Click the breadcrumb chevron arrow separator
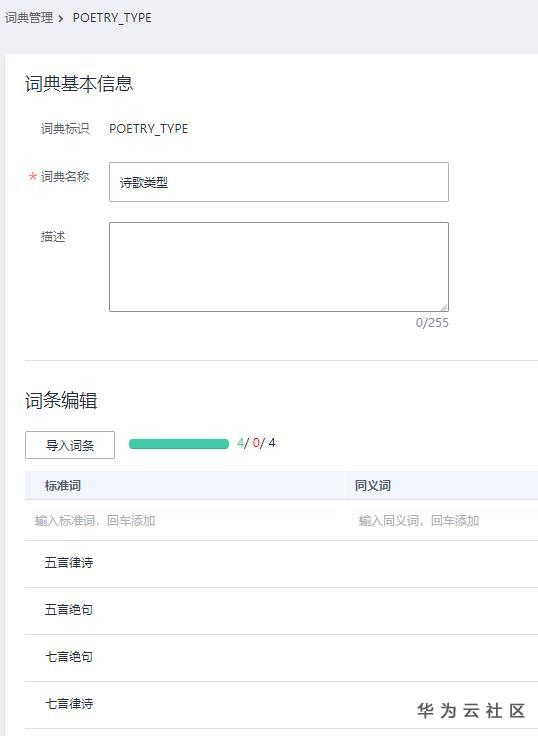The width and height of the screenshot is (538, 736). (x=61, y=19)
